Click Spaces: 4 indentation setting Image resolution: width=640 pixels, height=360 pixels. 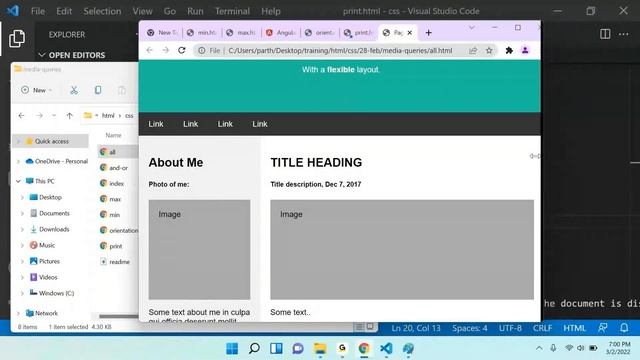pos(469,328)
